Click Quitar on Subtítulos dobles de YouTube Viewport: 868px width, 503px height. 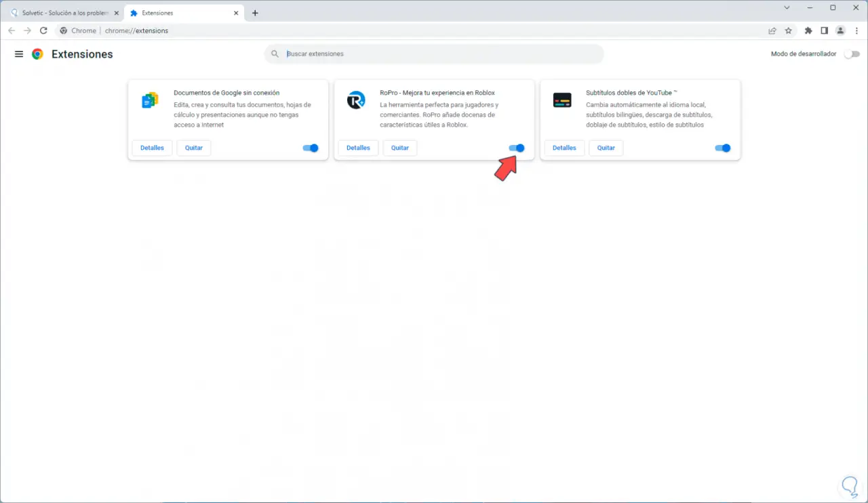point(606,148)
